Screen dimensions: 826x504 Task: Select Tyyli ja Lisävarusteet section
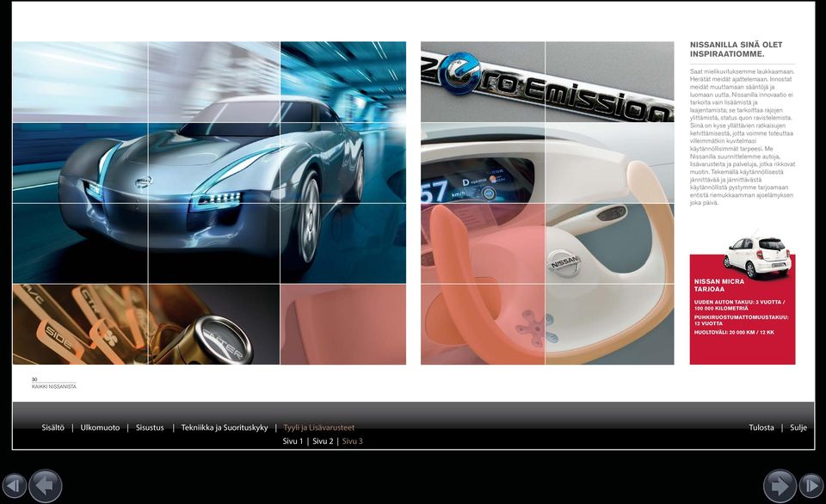click(x=318, y=427)
